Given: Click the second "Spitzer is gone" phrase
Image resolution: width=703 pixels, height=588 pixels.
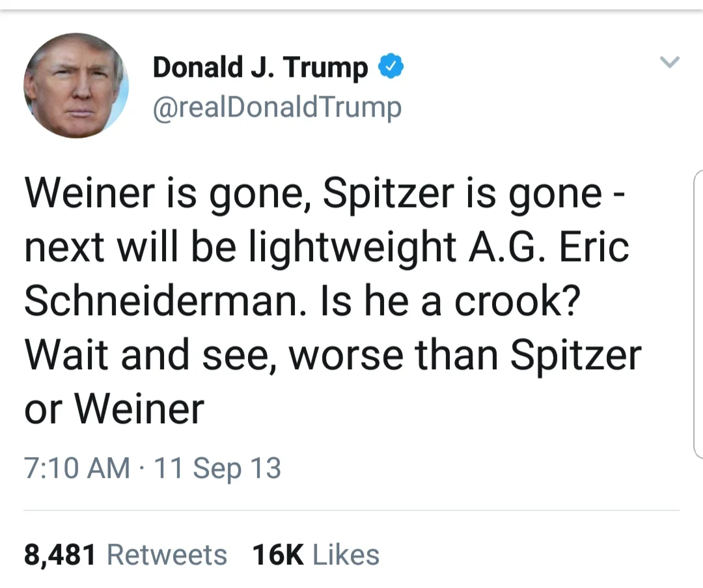Looking at the screenshot, I should coord(462,194).
